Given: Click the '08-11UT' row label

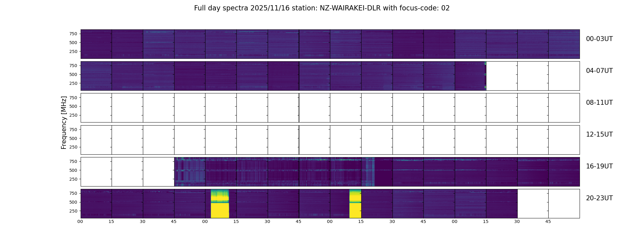Looking at the screenshot, I should click(599, 103).
